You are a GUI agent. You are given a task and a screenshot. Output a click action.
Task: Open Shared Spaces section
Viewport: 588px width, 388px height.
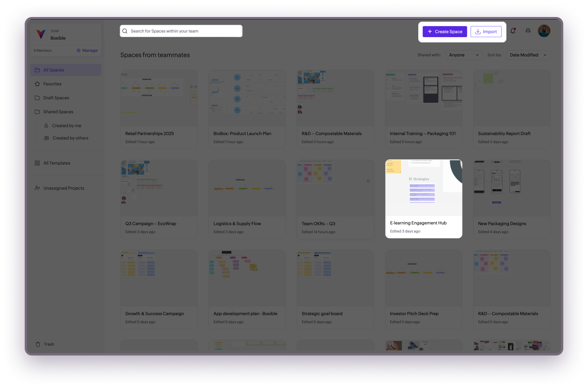pyautogui.click(x=58, y=112)
